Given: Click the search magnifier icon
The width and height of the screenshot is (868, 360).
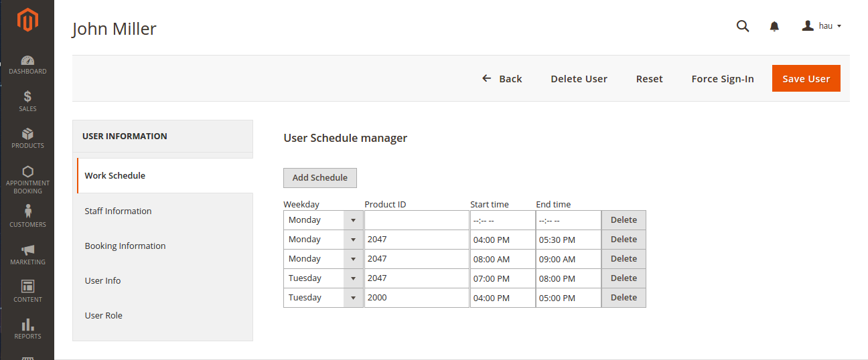Looking at the screenshot, I should [x=742, y=26].
